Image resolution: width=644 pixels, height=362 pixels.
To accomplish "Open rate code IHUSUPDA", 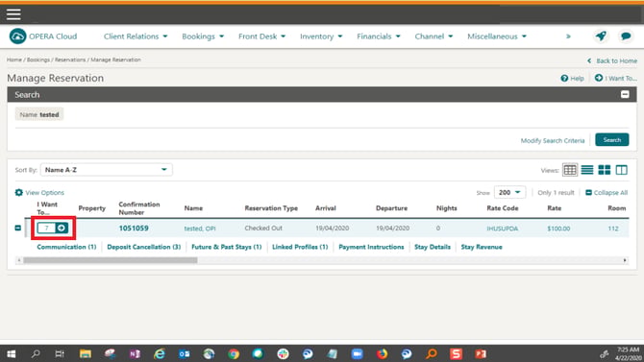I will (x=503, y=229).
